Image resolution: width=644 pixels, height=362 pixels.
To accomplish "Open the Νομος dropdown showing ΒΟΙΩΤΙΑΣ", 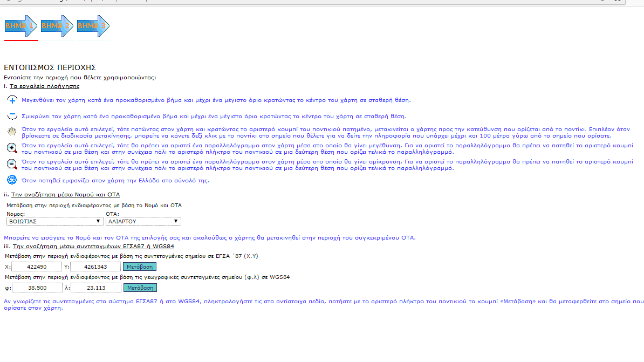I will pyautogui.click(x=54, y=221).
